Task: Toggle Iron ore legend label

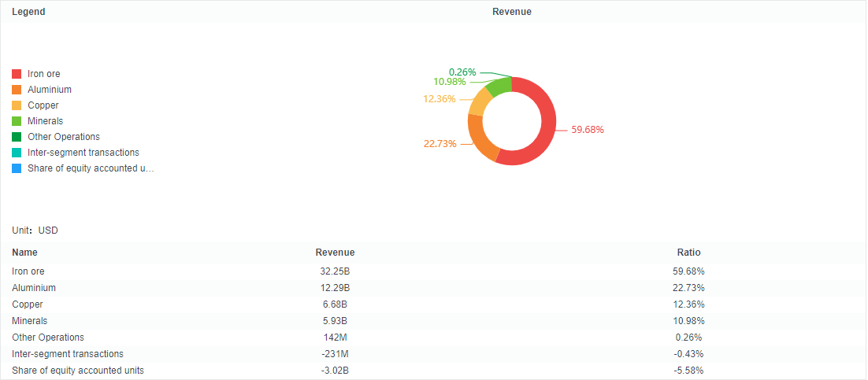Action: coord(44,74)
